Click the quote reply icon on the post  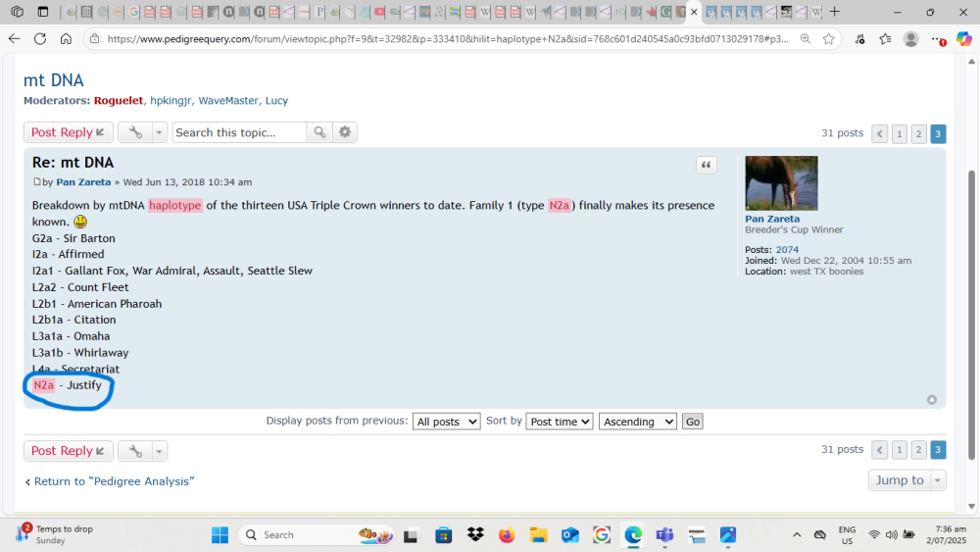coord(707,166)
